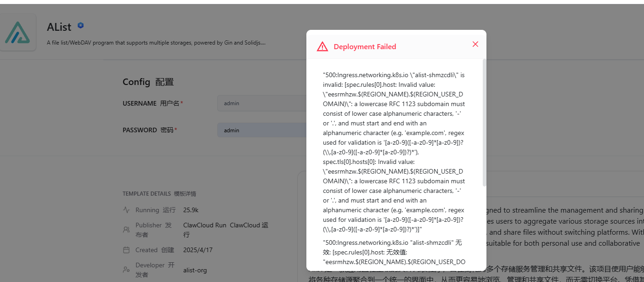This screenshot has width=644, height=282.
Task: Click the USERNAME 用户名 label
Action: (x=153, y=103)
